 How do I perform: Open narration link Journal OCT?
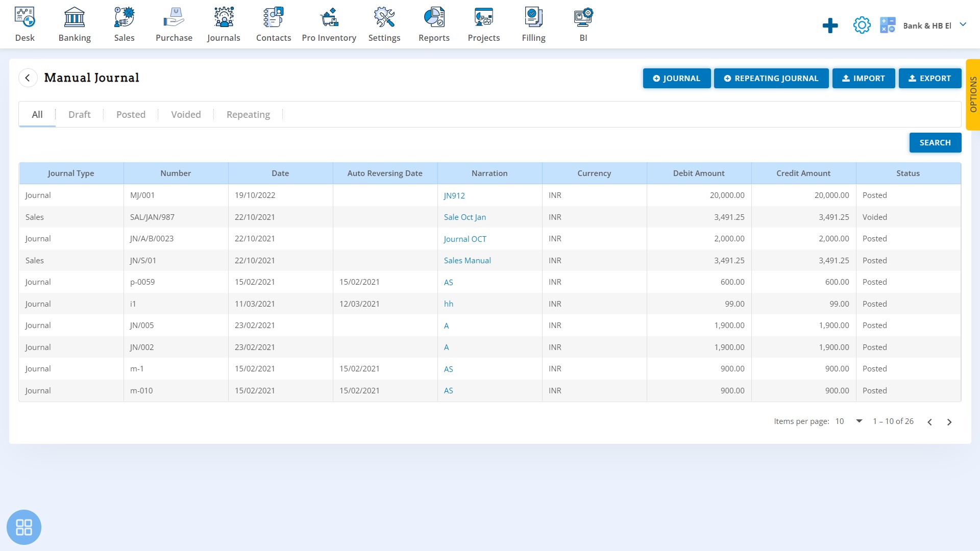[x=464, y=238]
